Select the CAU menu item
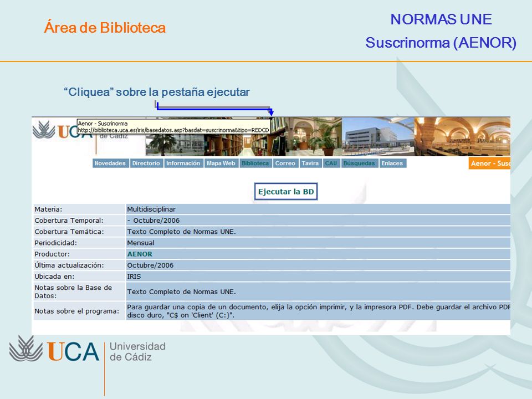The height and width of the screenshot is (399, 532). pos(331,163)
